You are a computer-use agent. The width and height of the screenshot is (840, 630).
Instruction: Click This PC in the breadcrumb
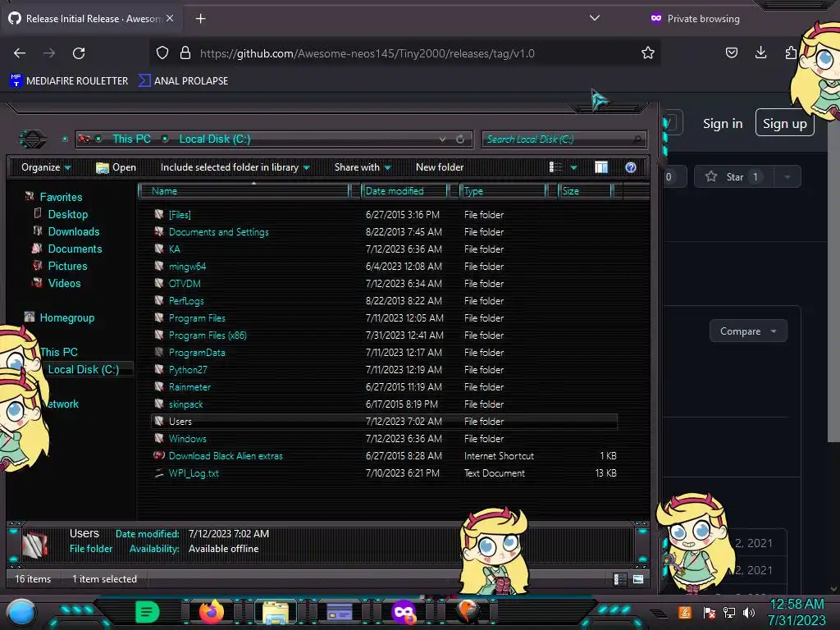pyautogui.click(x=131, y=139)
